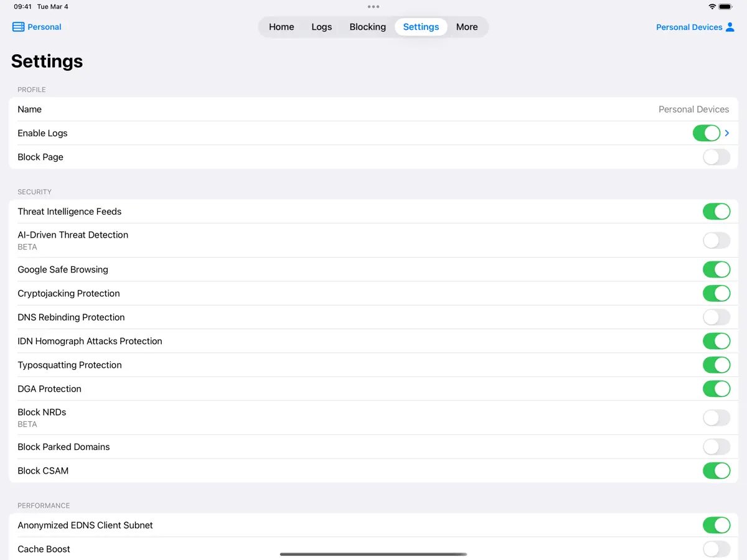
Task: Disable Anonymized EDNS Client Subnet toggle
Action: 716,525
